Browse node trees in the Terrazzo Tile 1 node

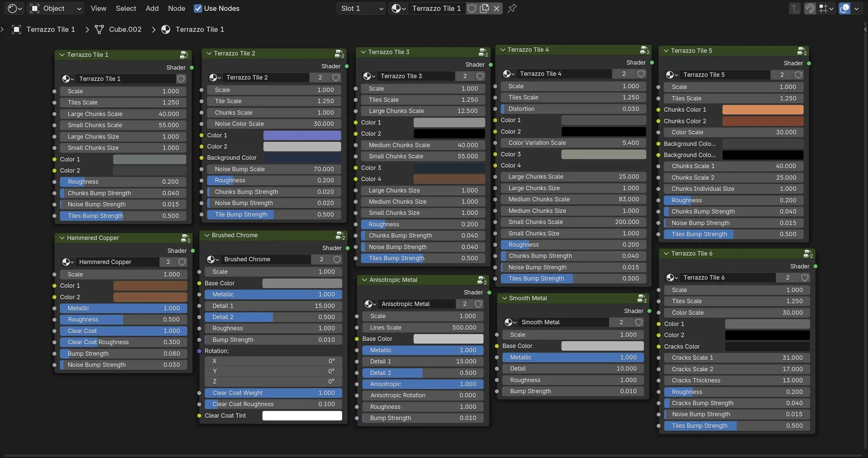point(68,79)
